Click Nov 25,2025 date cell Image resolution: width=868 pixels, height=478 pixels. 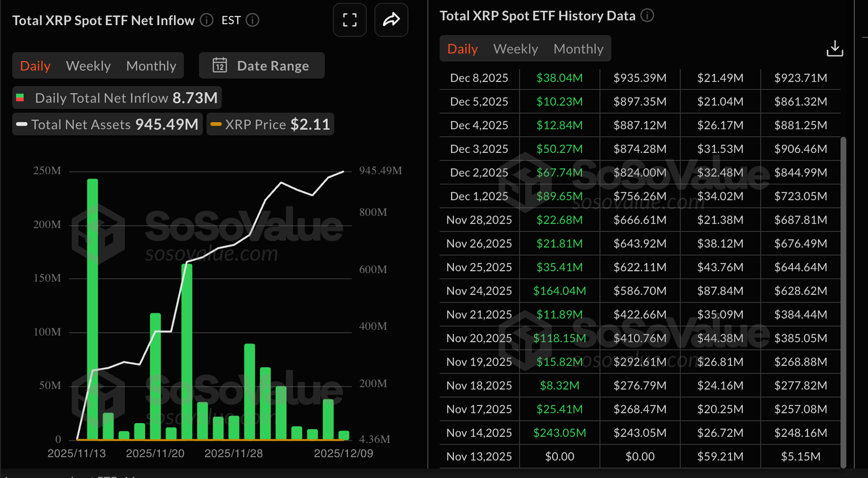point(479,268)
